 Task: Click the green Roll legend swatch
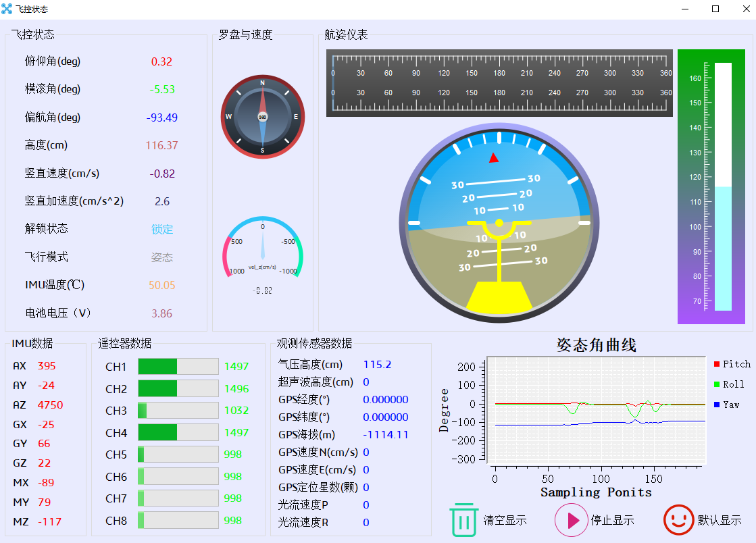pos(716,384)
